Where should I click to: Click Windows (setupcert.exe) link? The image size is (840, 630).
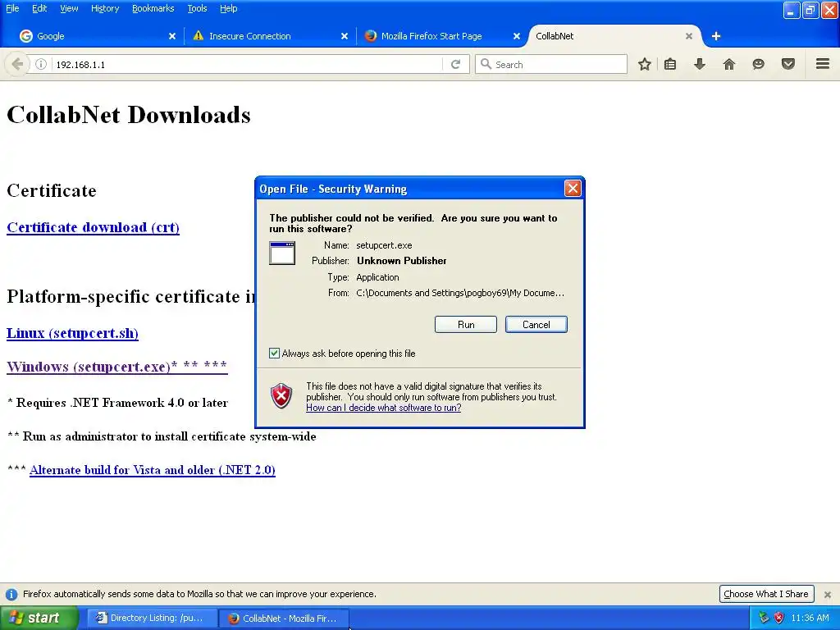click(116, 367)
